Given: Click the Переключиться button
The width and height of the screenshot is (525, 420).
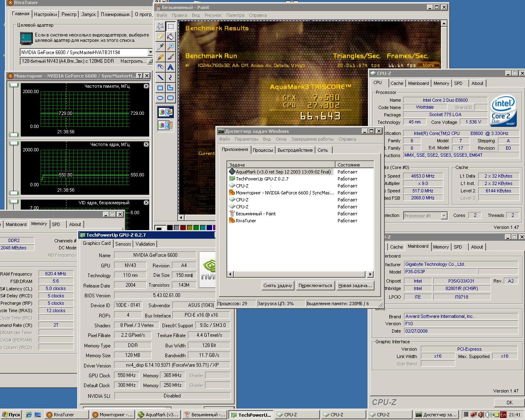Looking at the screenshot, I should tap(315, 285).
